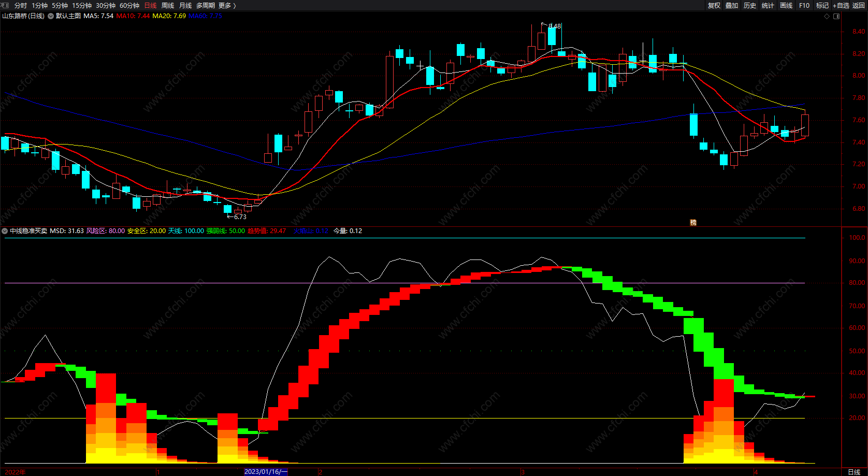The width and height of the screenshot is (868, 476).
Task: Click the 日线 label at bottom-right corner
Action: [854, 472]
